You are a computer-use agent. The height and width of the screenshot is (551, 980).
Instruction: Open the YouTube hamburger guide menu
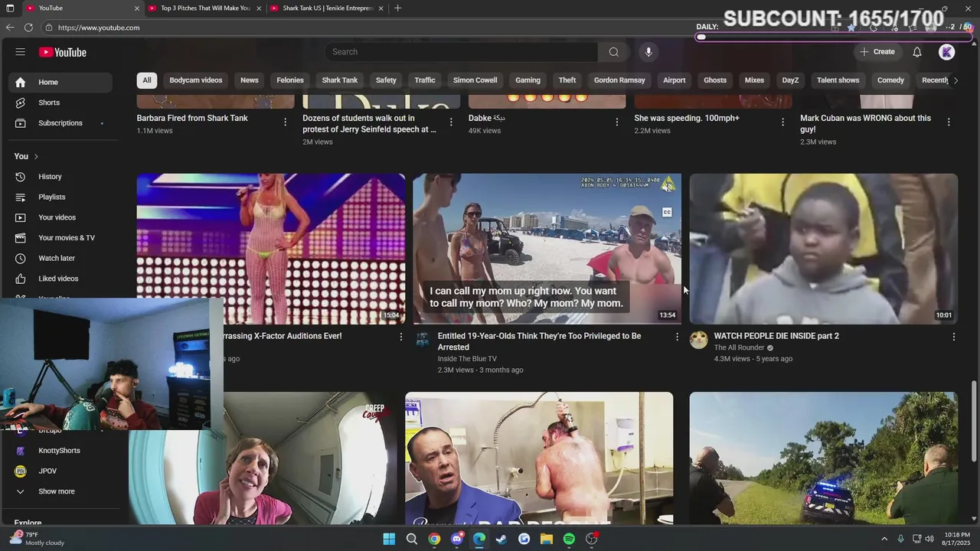tap(21, 52)
